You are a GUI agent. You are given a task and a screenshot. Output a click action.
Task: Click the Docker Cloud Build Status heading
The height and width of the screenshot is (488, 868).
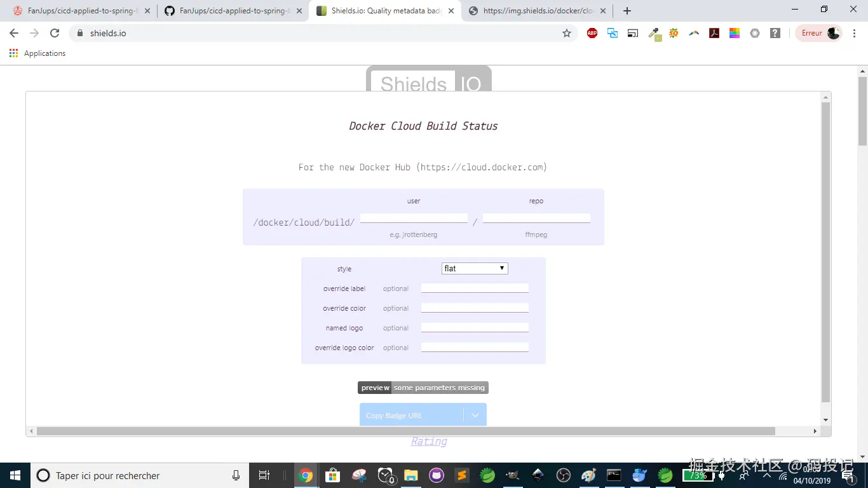pos(423,126)
